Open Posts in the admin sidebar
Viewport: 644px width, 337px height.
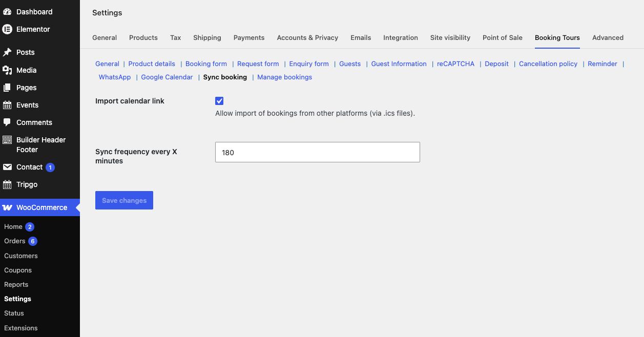26,52
